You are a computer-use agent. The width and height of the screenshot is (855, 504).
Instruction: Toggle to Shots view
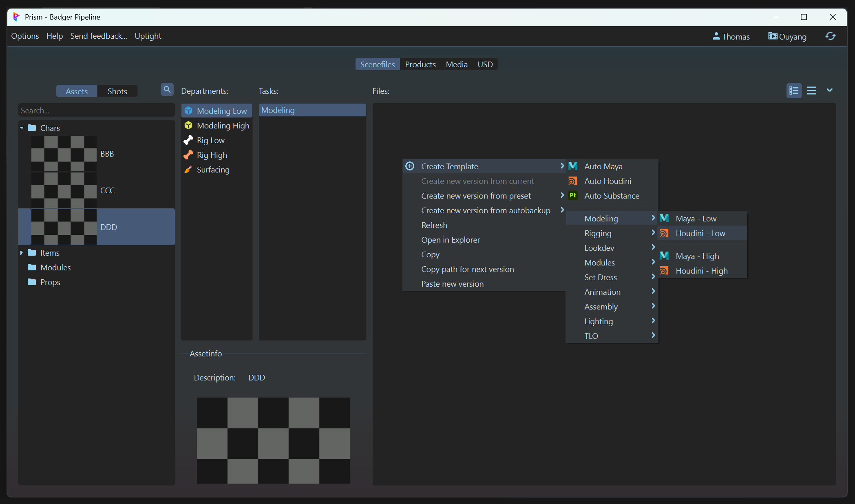[x=117, y=91]
